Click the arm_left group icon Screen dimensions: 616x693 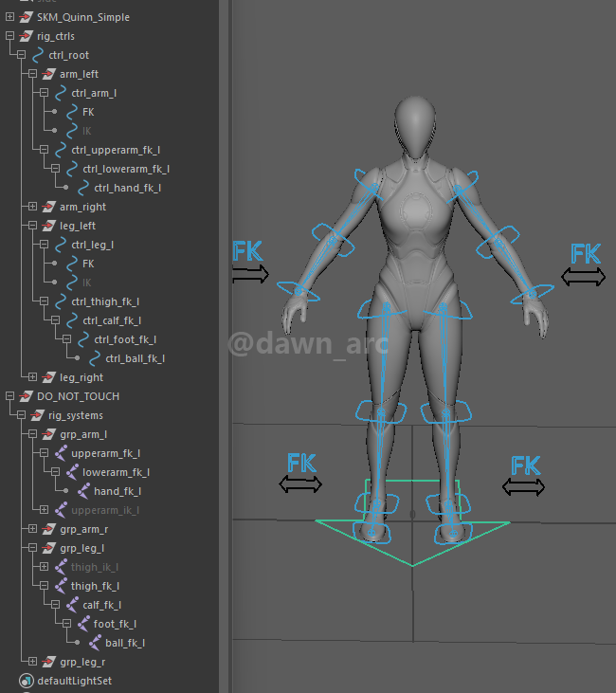click(x=48, y=74)
